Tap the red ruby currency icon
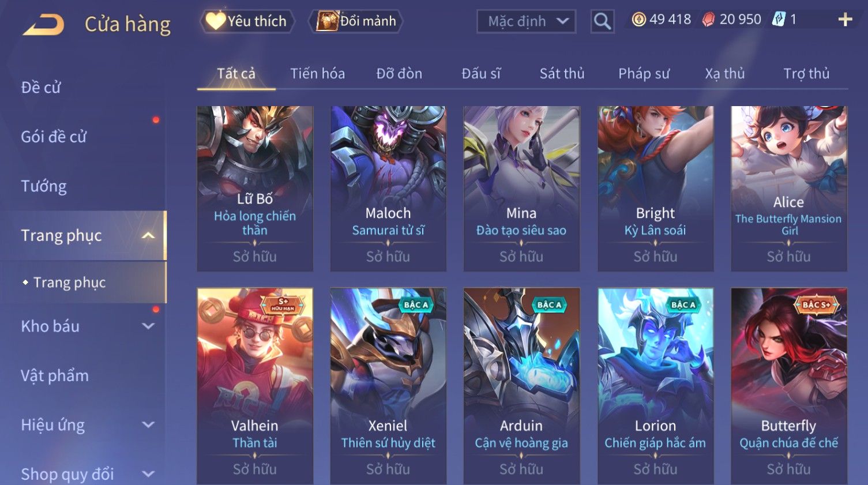 [708, 20]
